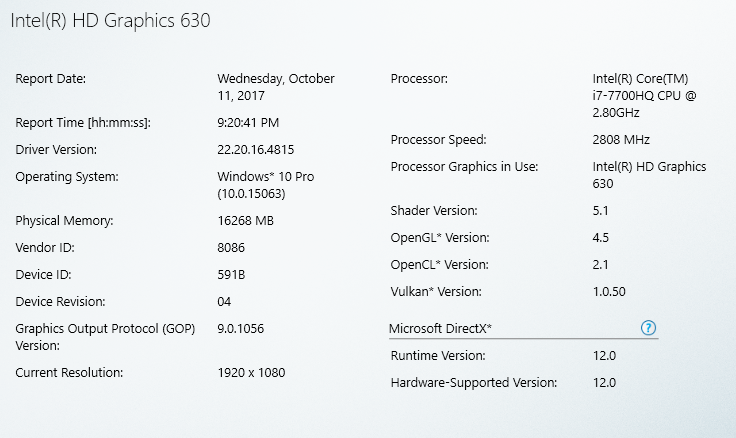Select the Current Resolution value 1920 x 1080

(251, 373)
